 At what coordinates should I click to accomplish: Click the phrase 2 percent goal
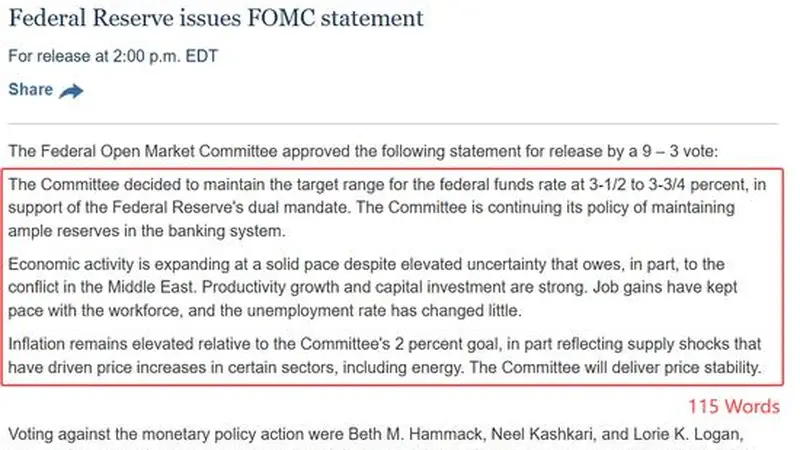tap(446, 344)
